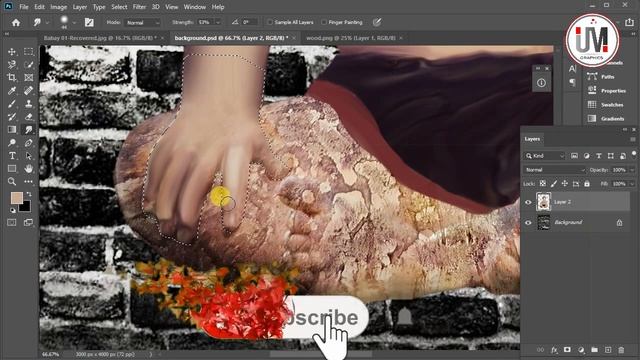640x360 pixels.
Task: Select the Brush tool
Action: click(x=12, y=104)
